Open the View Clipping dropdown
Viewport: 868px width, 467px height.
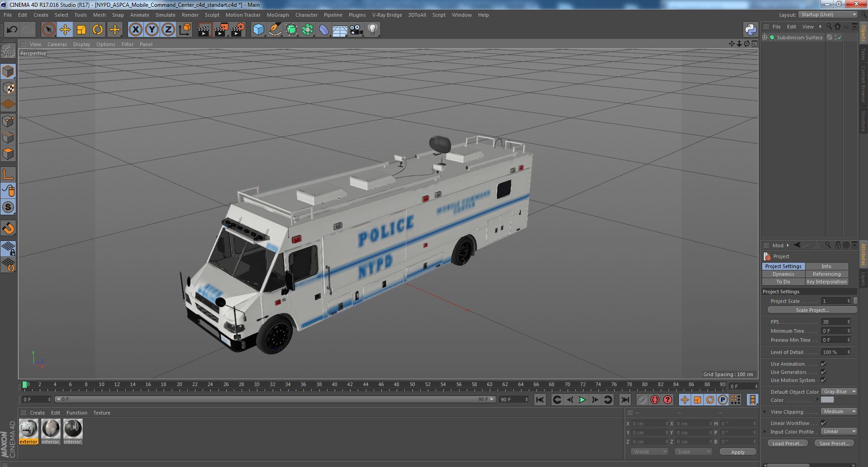click(x=839, y=412)
